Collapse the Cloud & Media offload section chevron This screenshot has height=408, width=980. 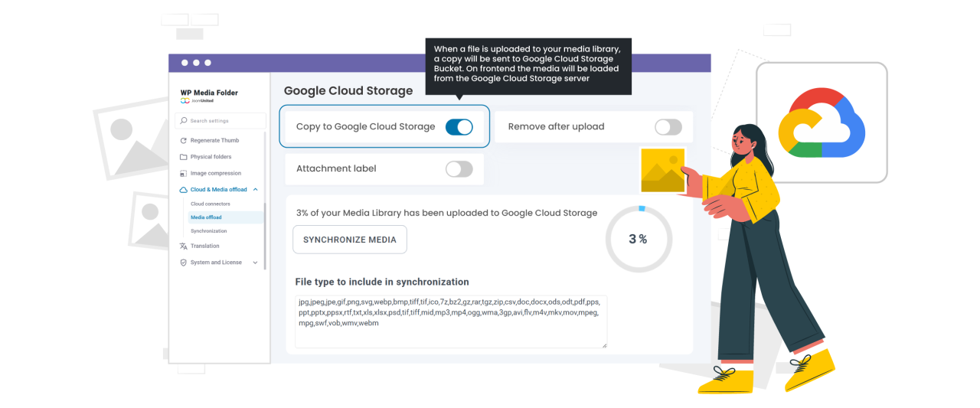click(x=255, y=190)
